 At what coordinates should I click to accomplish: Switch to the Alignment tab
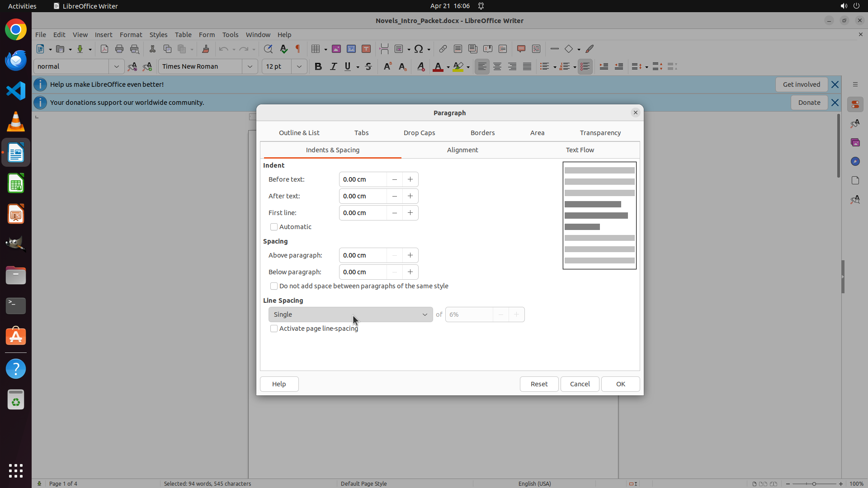pos(462,150)
